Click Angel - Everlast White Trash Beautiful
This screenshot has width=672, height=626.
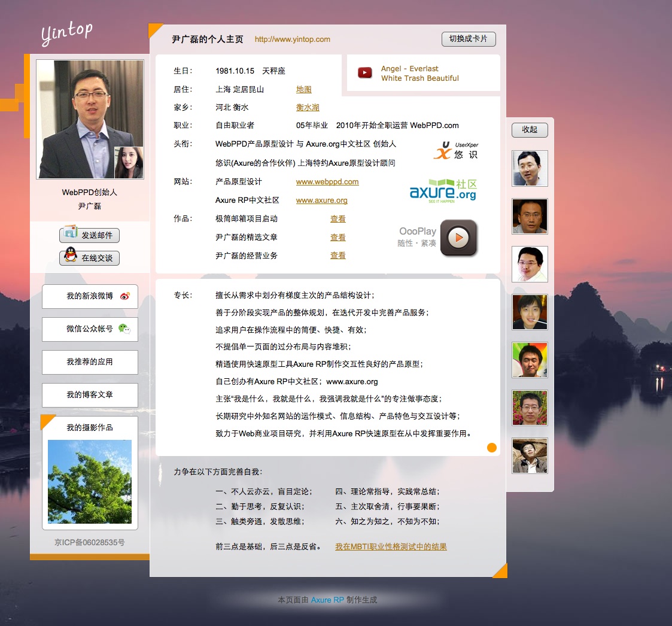(x=419, y=74)
